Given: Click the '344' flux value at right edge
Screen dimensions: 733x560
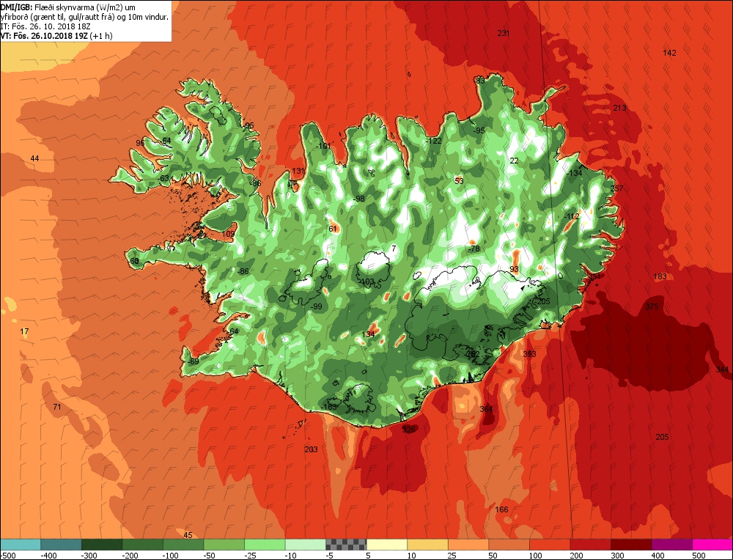Looking at the screenshot, I should [722, 369].
